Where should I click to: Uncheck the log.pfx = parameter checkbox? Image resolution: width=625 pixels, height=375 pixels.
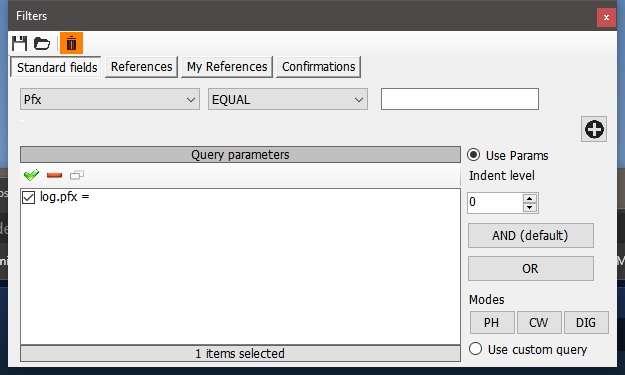pos(29,197)
